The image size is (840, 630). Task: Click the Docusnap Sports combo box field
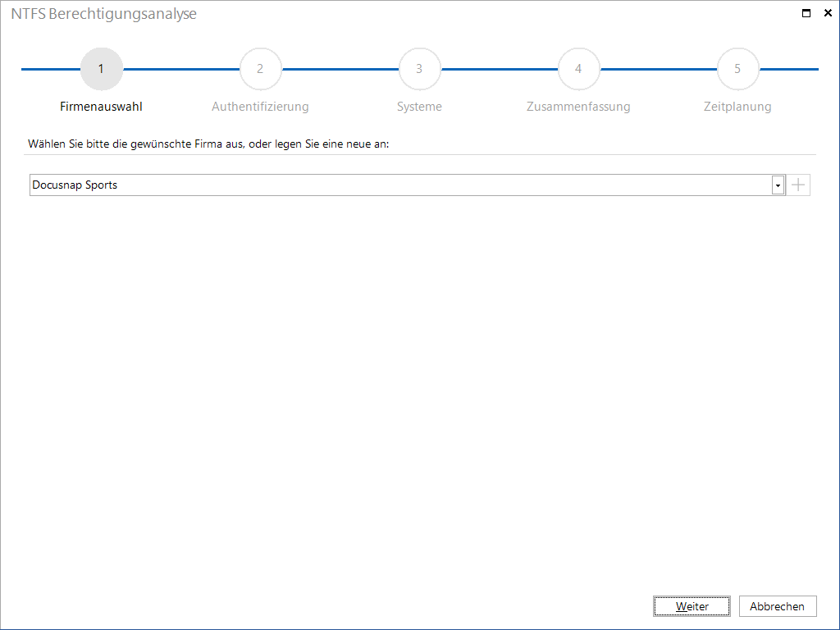click(407, 185)
